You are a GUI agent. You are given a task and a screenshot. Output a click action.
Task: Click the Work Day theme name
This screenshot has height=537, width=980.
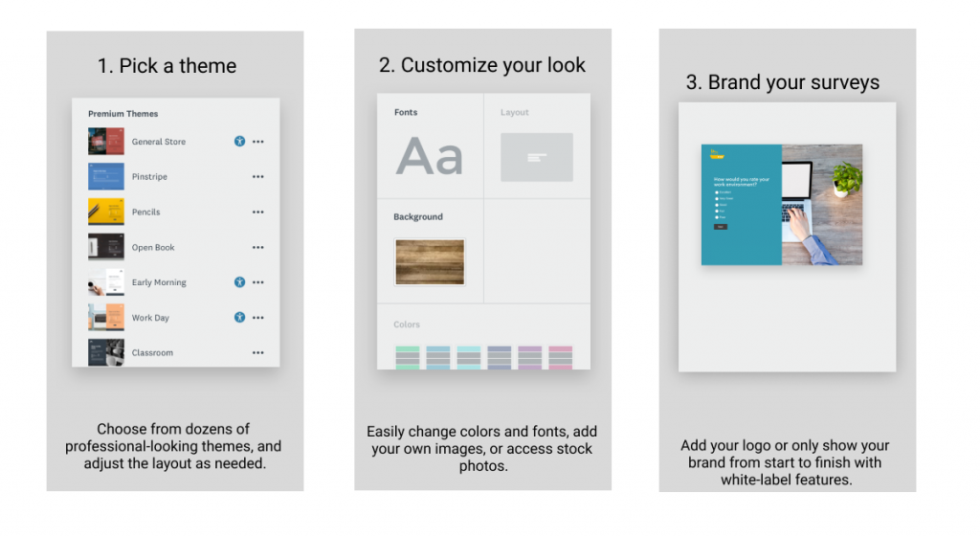(150, 318)
